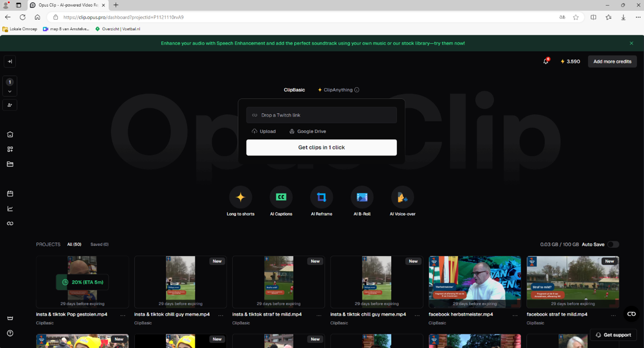Click Get clips in 1 click
644x348 pixels.
point(322,147)
